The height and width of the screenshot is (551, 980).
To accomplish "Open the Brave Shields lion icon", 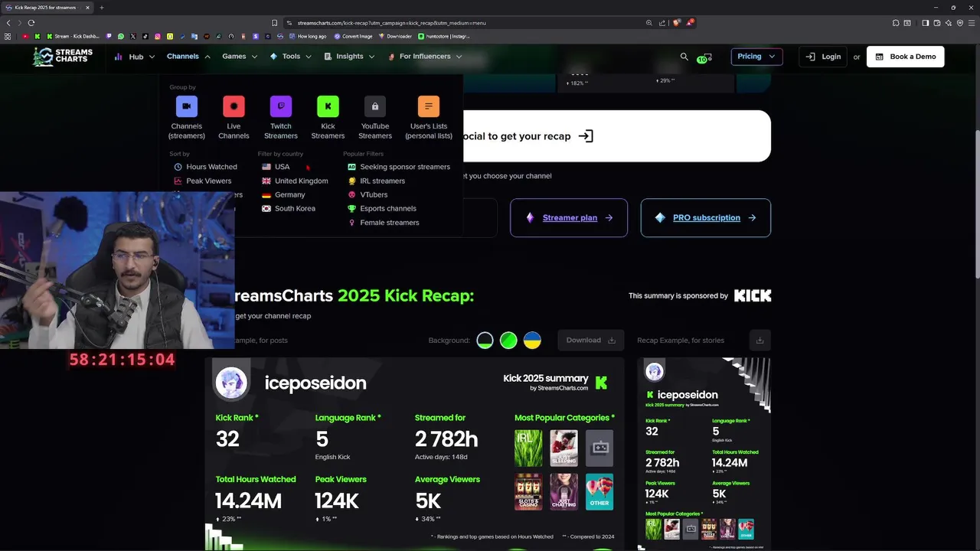I will (x=676, y=23).
